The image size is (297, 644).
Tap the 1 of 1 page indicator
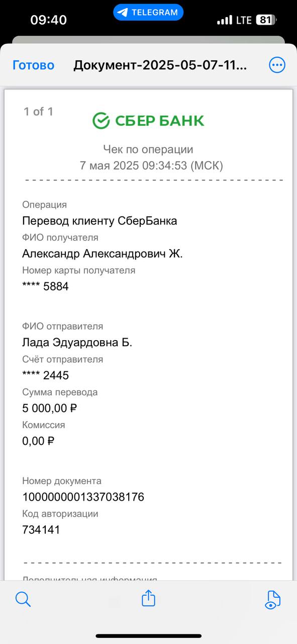[x=38, y=112]
